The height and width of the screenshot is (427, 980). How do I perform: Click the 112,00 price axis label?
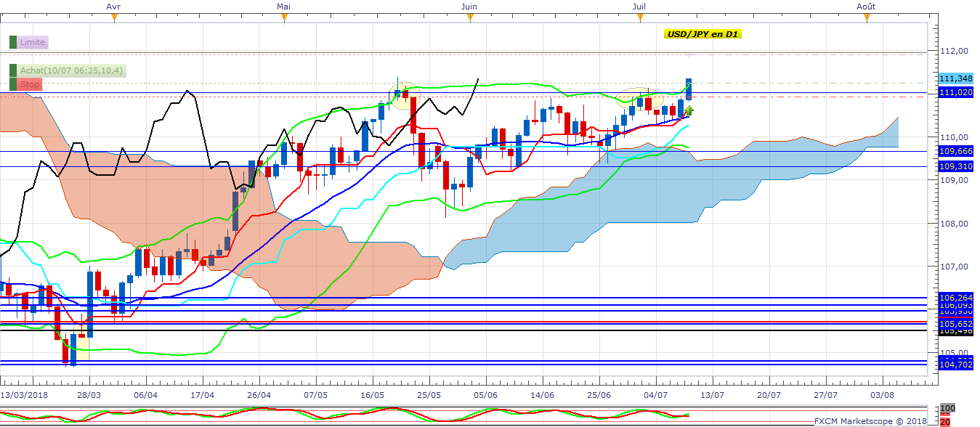[x=954, y=52]
